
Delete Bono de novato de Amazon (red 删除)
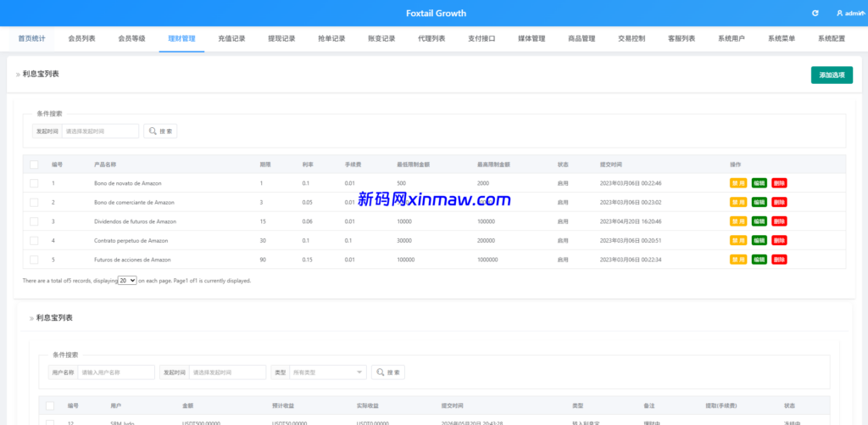pos(779,183)
